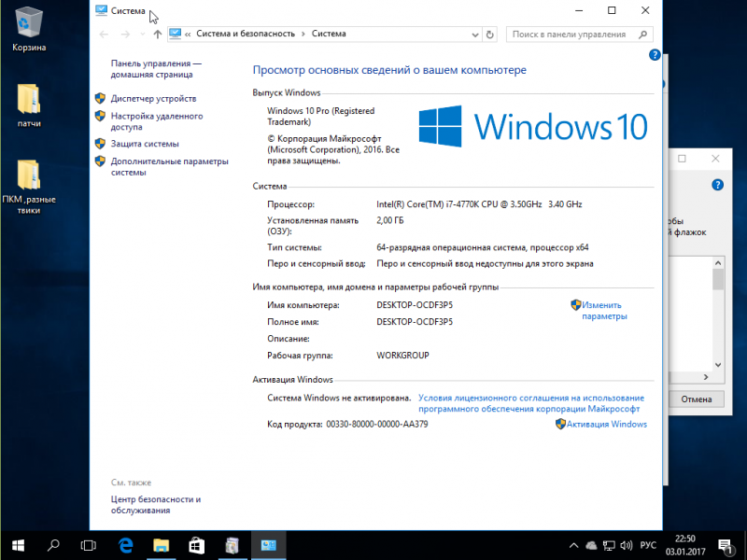Click the network tray icon
Screen dimensions: 747x560
click(x=609, y=546)
